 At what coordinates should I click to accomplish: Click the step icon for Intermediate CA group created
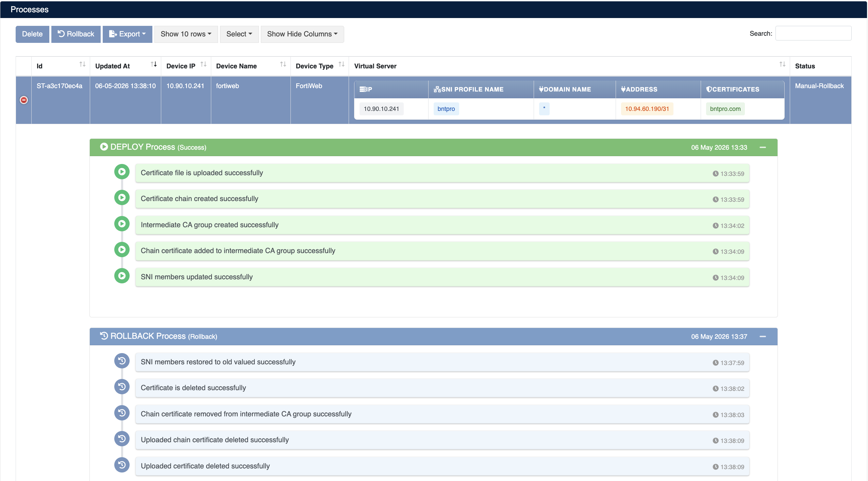coord(122,224)
